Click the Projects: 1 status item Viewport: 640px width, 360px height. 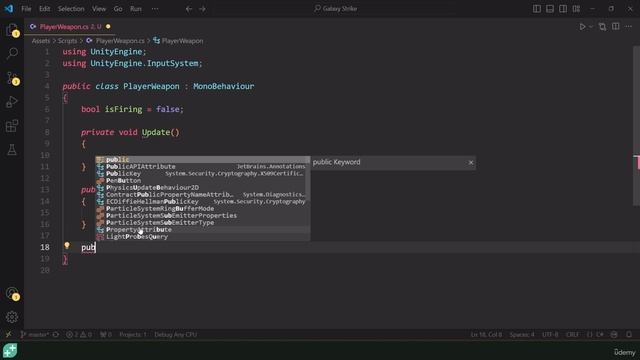pyautogui.click(x=133, y=335)
